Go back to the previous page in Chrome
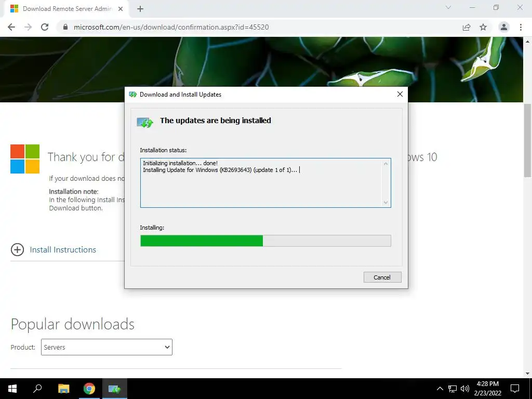532x399 pixels. pos(11,27)
